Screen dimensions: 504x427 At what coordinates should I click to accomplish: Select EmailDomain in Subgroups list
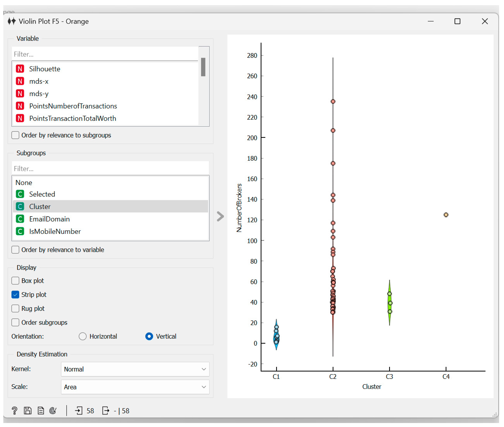coord(49,219)
